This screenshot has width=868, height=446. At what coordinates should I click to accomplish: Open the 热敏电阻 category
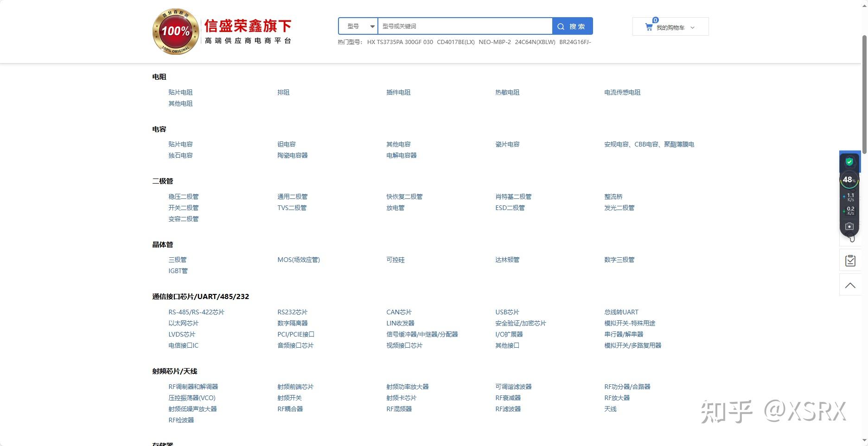[507, 92]
